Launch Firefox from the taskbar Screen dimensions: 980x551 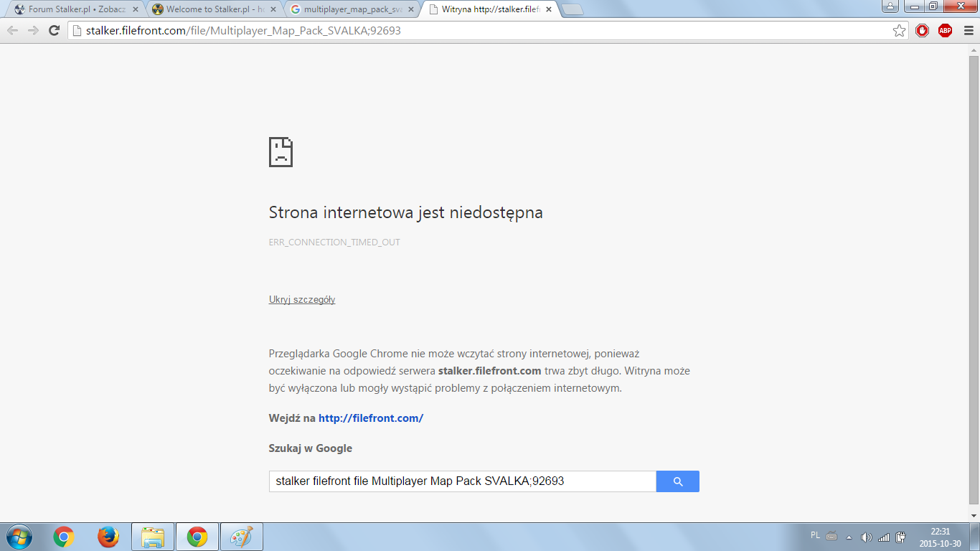108,537
